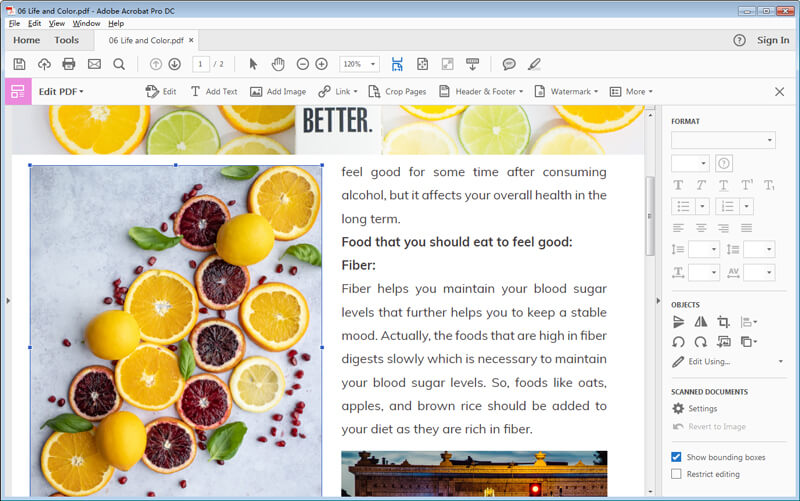Viewport: 800px width, 501px height.
Task: Apply bold text format icon
Action: 678,185
